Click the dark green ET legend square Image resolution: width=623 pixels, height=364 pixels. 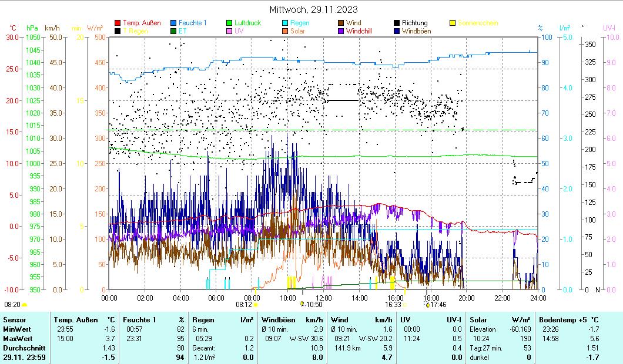coord(173,31)
